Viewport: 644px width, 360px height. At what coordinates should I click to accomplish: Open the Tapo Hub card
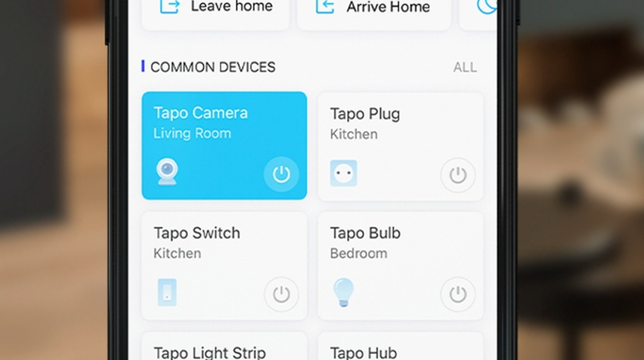pos(401,347)
